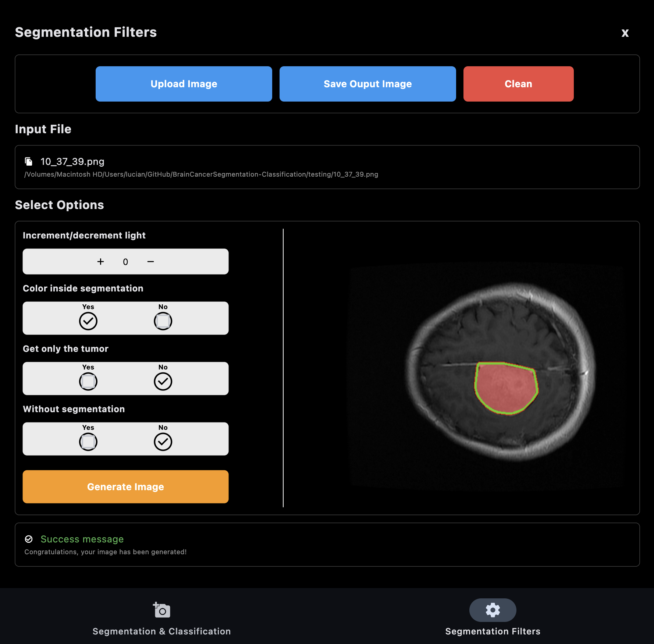
Task: Click the red Clean button
Action: click(518, 84)
